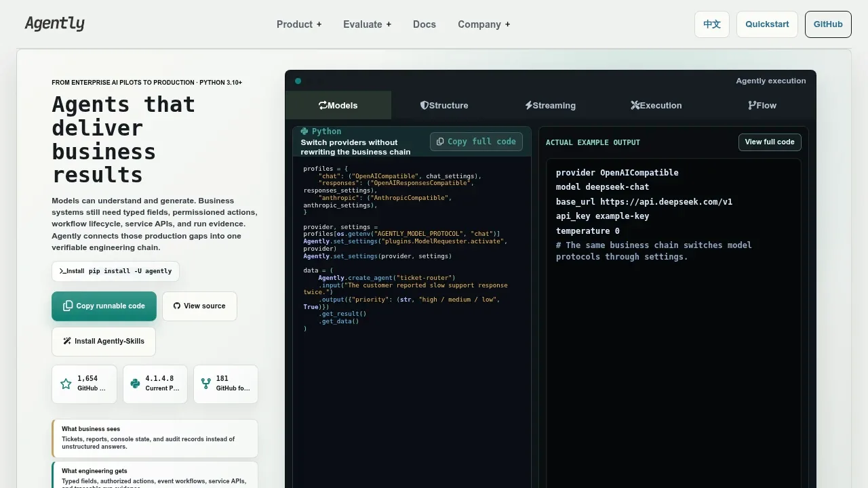Image resolution: width=868 pixels, height=488 pixels.
Task: Click the copy icon on Copy full code
Action: pyautogui.click(x=440, y=142)
